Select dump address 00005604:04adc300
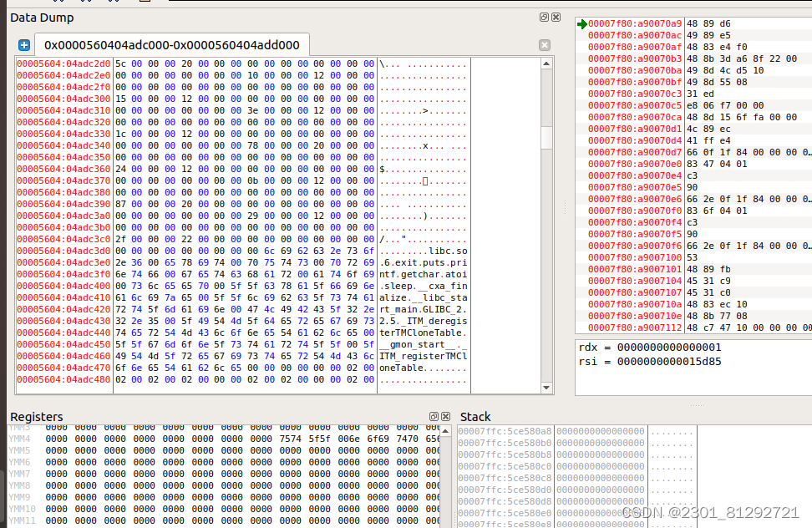Image resolution: width=812 pixels, height=528 pixels. [x=63, y=99]
